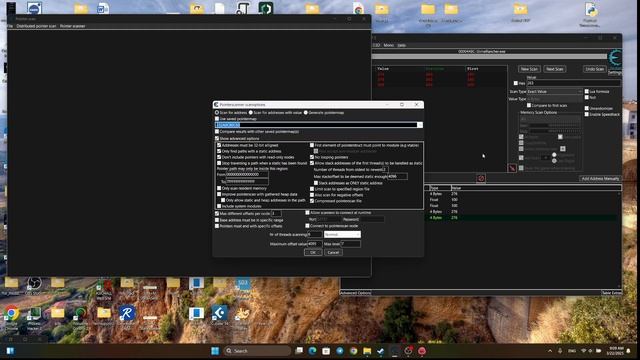Click the taskbar Search box
The height and width of the screenshot is (360, 640).
pos(257,351)
